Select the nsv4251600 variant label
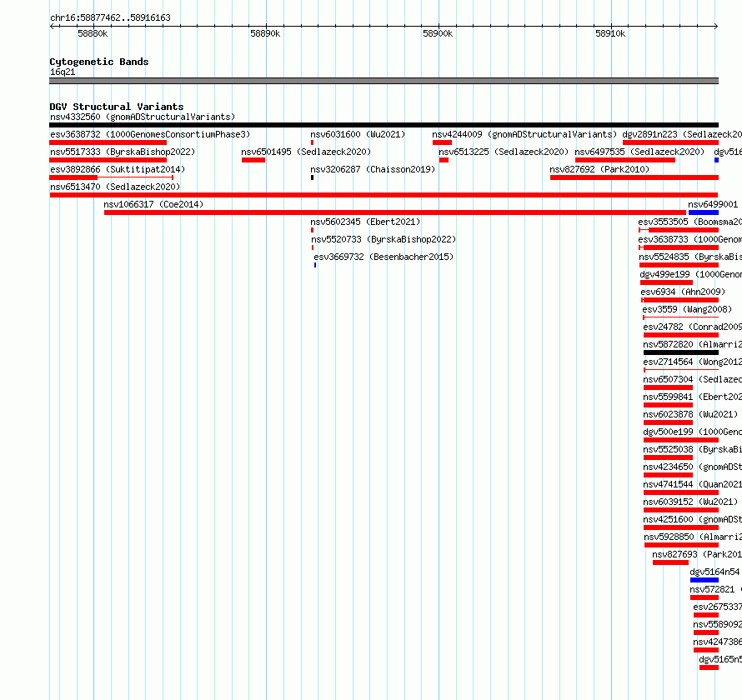This screenshot has width=742, height=700. [692, 519]
